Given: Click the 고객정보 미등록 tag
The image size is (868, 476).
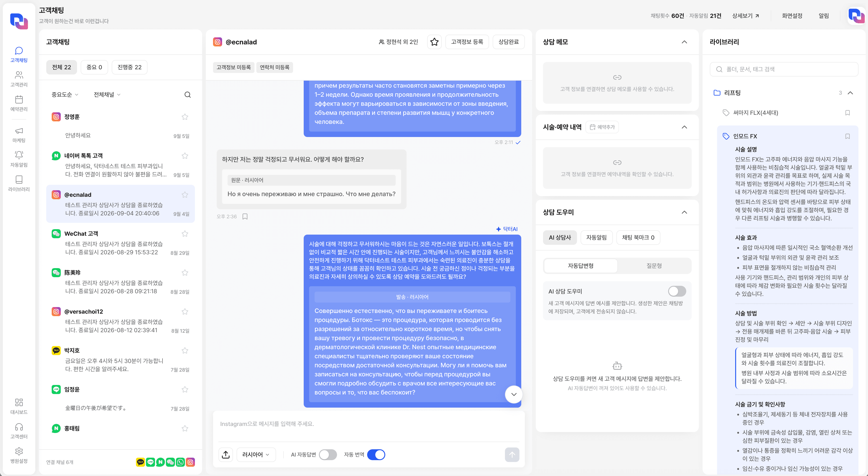Looking at the screenshot, I should point(233,67).
